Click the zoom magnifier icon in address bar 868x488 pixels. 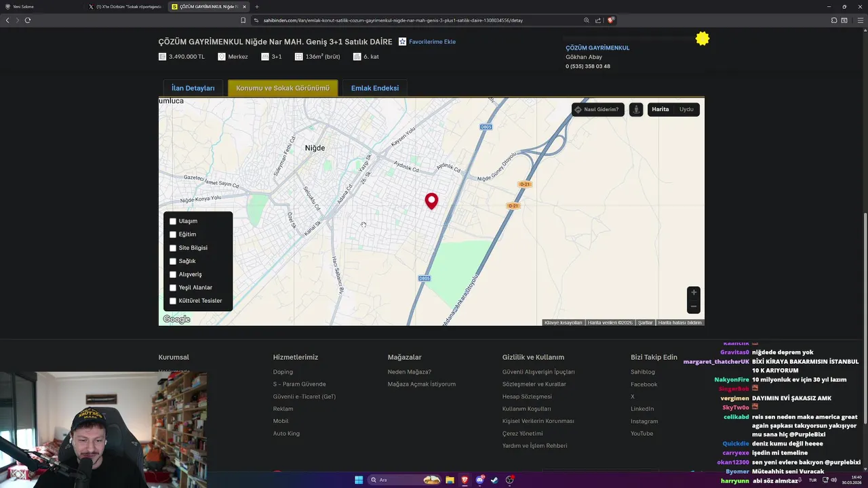point(587,20)
